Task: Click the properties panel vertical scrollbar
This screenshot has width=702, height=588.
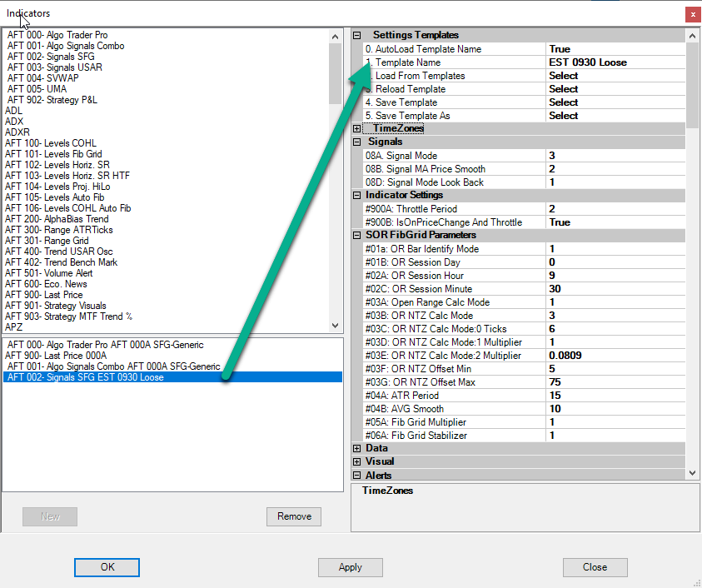Action: (693, 250)
